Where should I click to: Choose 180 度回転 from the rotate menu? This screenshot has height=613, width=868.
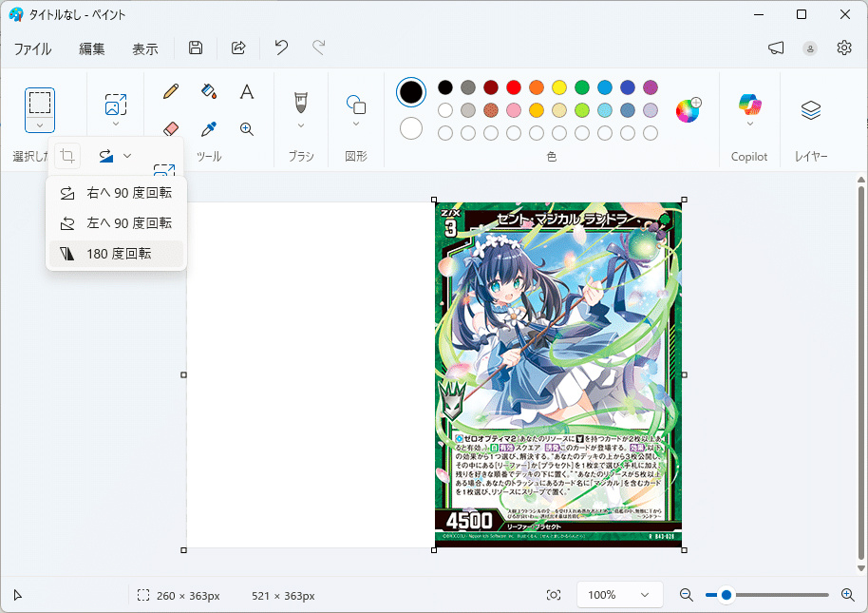tap(116, 254)
